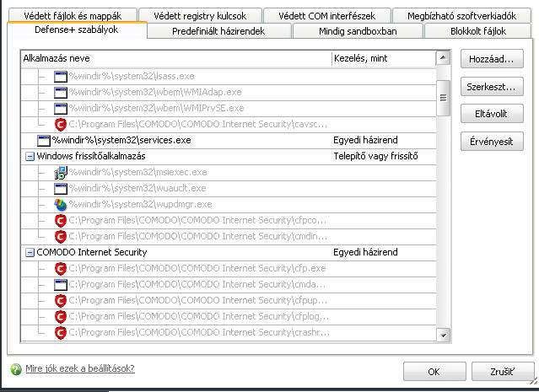Click the Comodo shield icon beside cfp.exe
This screenshot has height=392, width=539.
coord(61,269)
